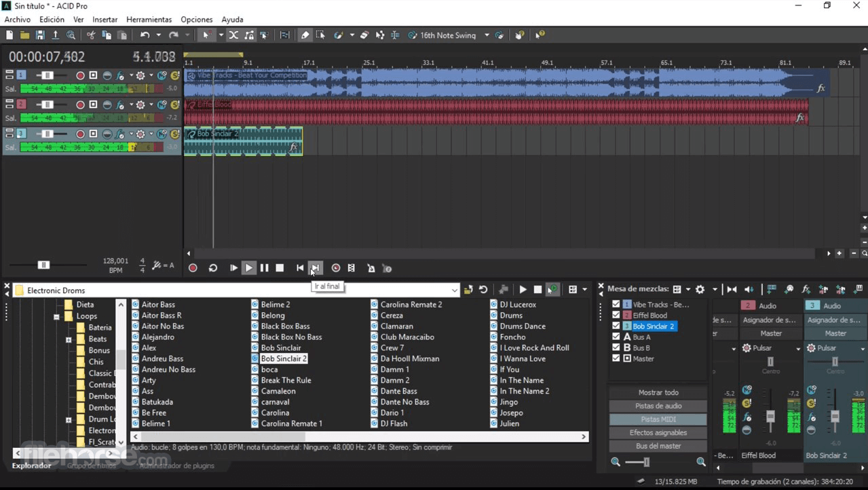Screen dimensions: 868x490
Task: Click the Efectos asignables button
Action: 658,432
